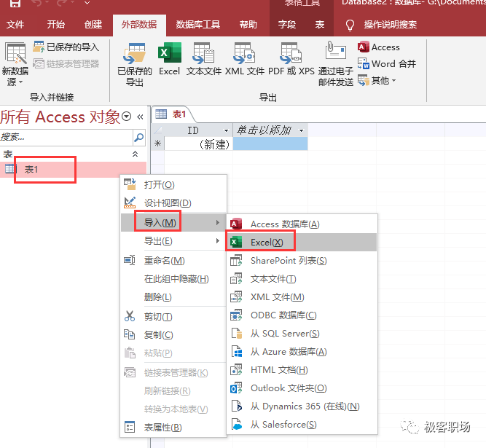Switch to the 创建 (Create) ribbon tab
486x448 pixels.
(x=93, y=25)
